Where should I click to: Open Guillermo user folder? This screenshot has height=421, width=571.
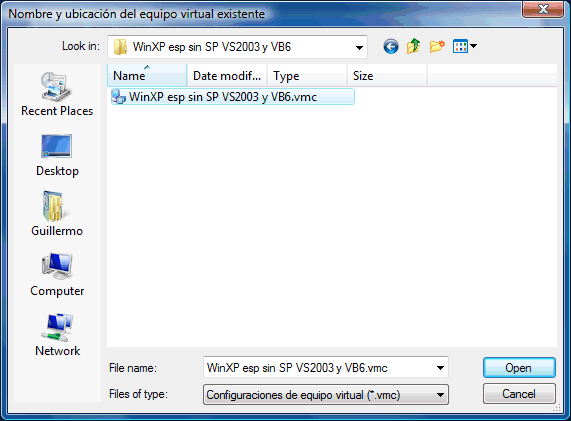coord(57,214)
